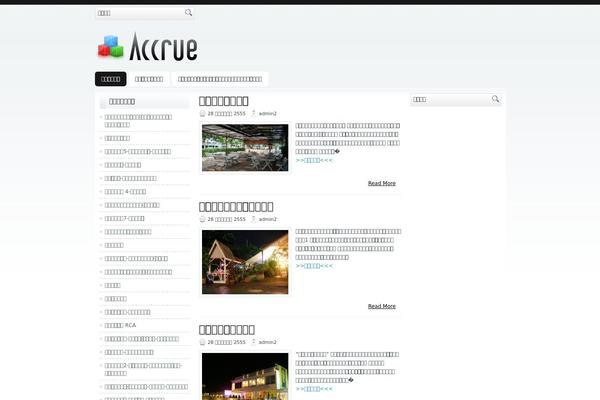
Task: Open the nav tab right of the dark highlighted tab
Action: pyautogui.click(x=149, y=79)
